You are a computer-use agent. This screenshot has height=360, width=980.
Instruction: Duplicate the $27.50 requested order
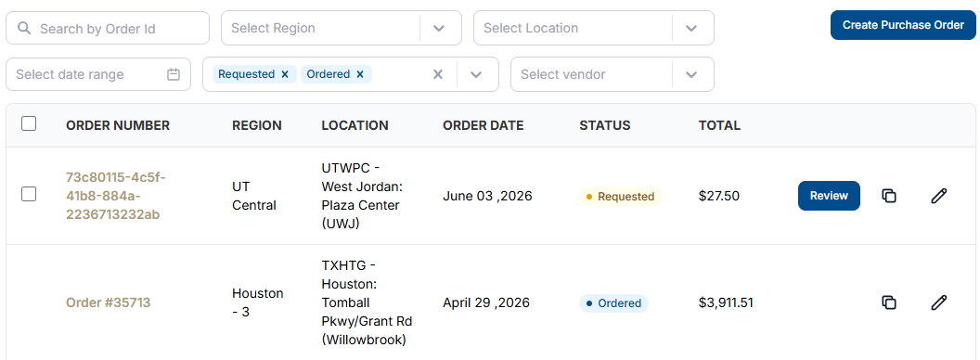(x=889, y=196)
